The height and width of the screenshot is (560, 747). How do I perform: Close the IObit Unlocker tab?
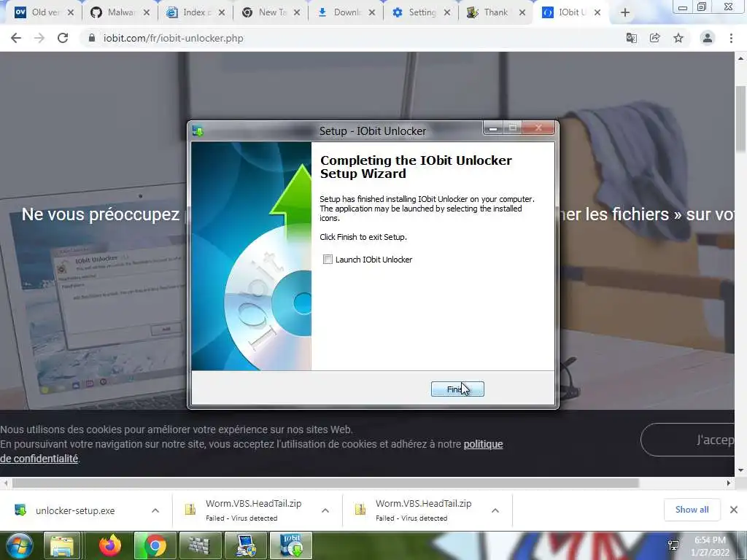pyautogui.click(x=597, y=13)
